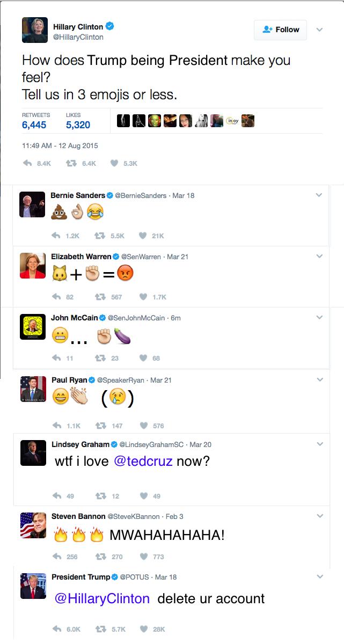Reply to Elizabeth Warren's tweet
344x644 pixels.
point(55,297)
